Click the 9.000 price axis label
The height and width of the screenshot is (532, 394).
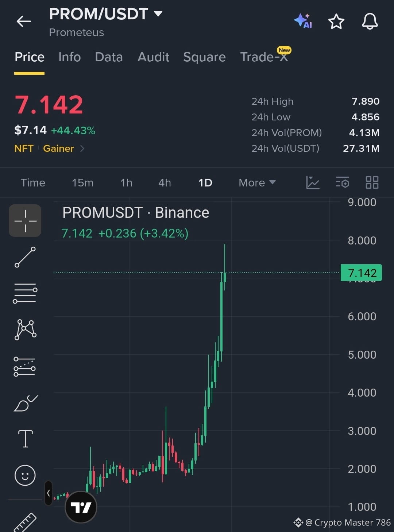[x=362, y=203]
